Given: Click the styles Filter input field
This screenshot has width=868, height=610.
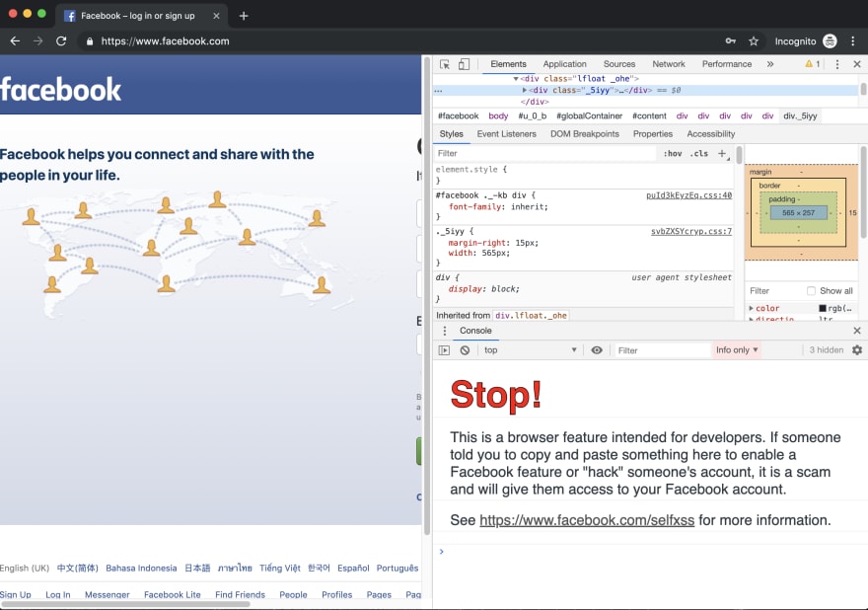Looking at the screenshot, I should (x=545, y=153).
